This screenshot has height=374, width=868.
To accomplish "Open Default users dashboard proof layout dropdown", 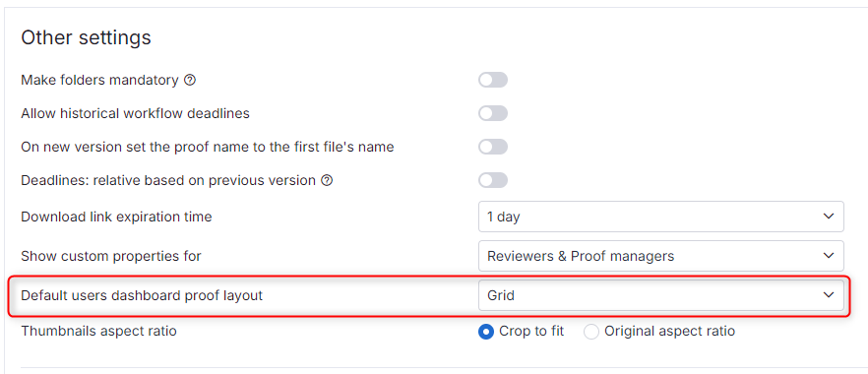I will (661, 295).
